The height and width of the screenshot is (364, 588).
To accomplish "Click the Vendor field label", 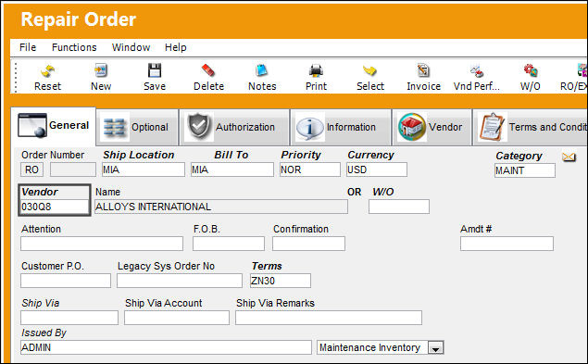I will tap(40, 192).
